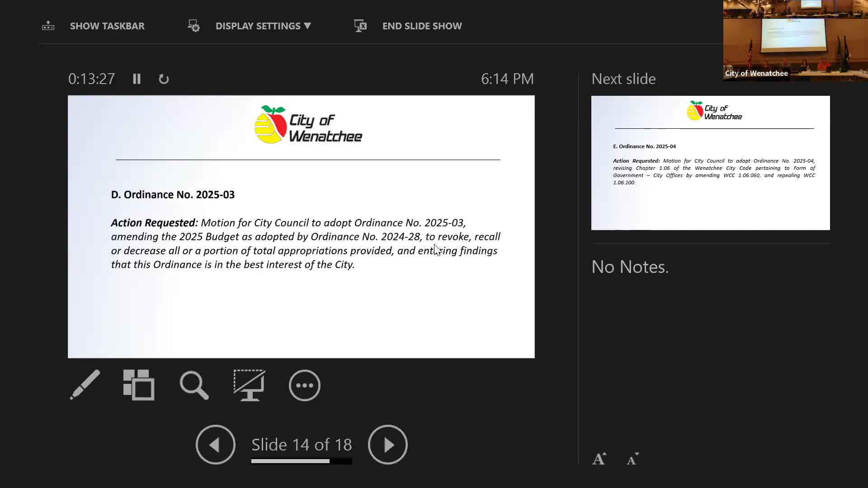Expand the Display Settings dropdown
The width and height of the screenshot is (868, 488).
263,26
